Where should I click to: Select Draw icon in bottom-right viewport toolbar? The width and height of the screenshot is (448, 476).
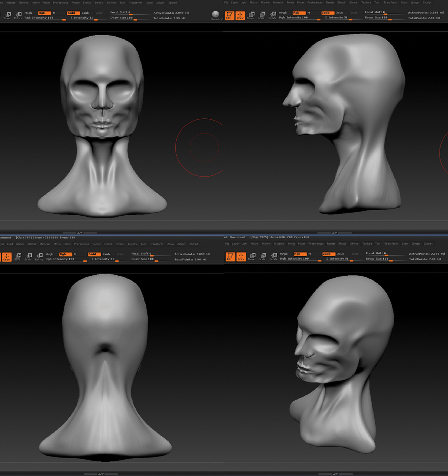(x=241, y=257)
